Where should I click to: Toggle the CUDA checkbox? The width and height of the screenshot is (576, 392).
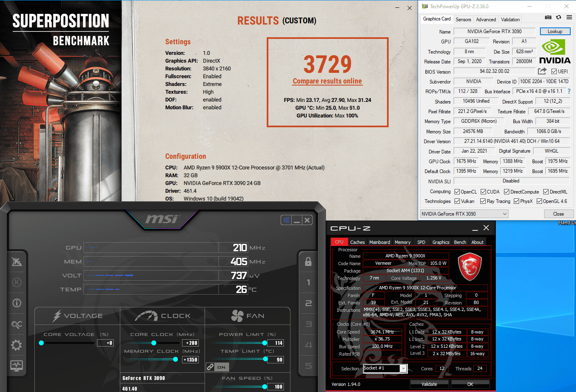coord(483,191)
